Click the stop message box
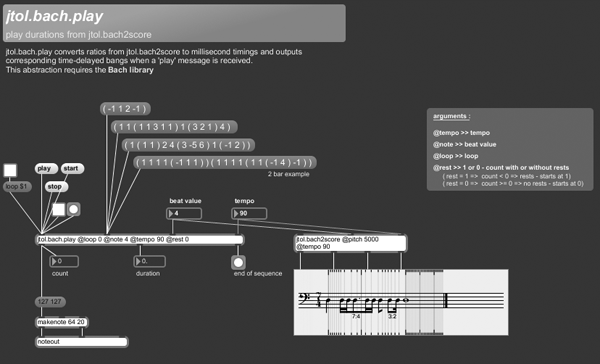Screen dimensions: 600x364 56,187
